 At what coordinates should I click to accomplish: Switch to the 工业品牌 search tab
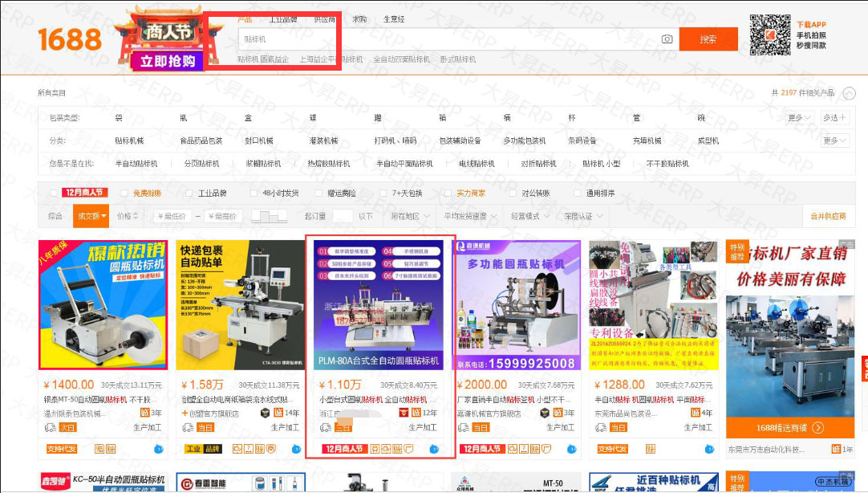pyautogui.click(x=283, y=19)
